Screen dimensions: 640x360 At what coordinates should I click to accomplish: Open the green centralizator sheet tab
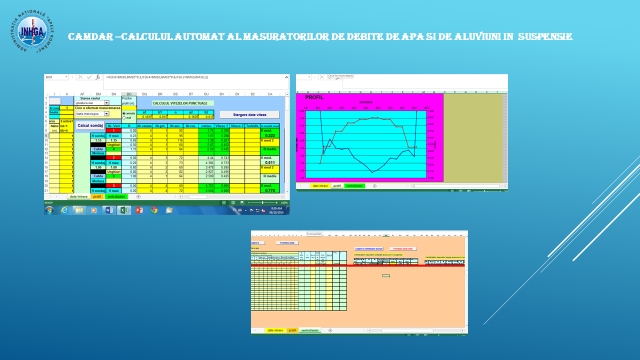tap(117, 197)
